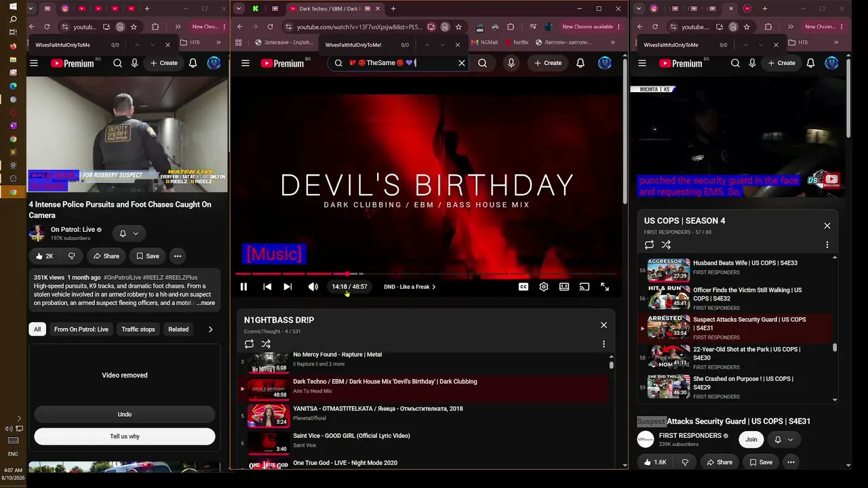The height and width of the screenshot is (488, 868).
Task: Like the On Patrol video with 2K likes
Action: 45,256
